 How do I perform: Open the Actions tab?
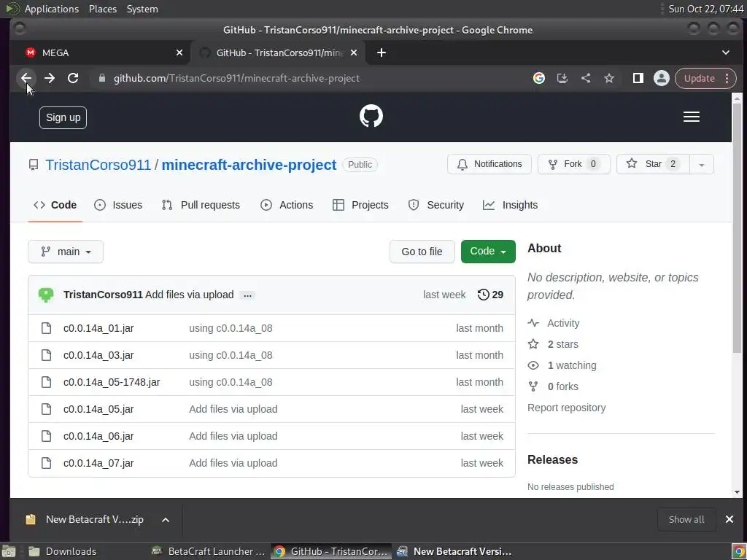pyautogui.click(x=287, y=205)
